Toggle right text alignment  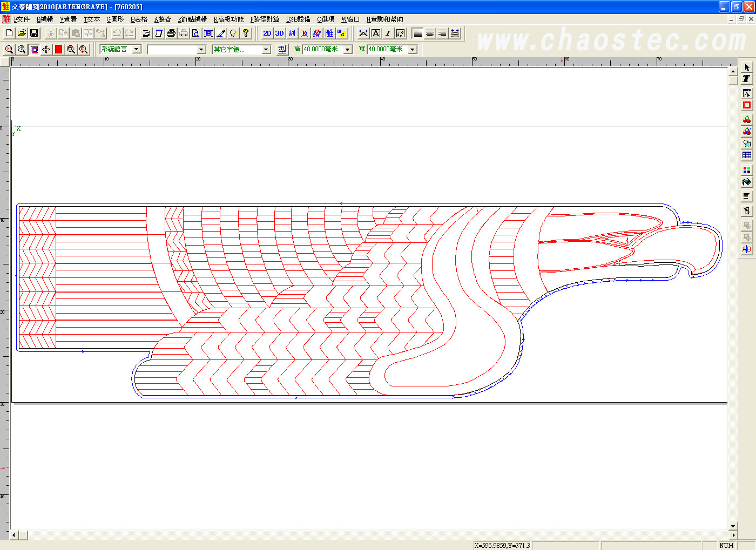coord(442,33)
